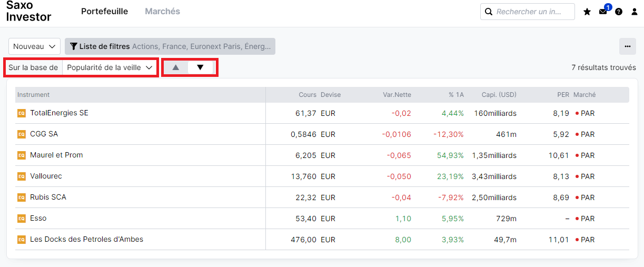Click the funnel icon in Liste de filtres

pyautogui.click(x=74, y=46)
